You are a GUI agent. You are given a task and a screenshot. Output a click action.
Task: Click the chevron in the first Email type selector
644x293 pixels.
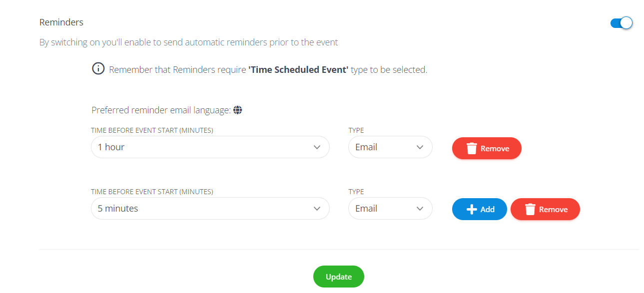[x=420, y=147]
